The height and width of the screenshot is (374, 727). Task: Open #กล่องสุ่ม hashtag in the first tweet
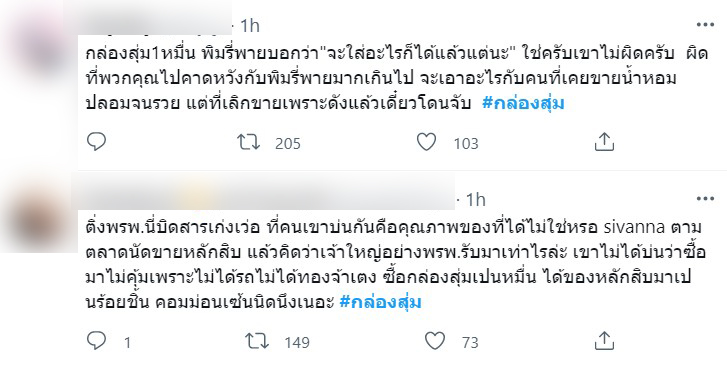(523, 103)
